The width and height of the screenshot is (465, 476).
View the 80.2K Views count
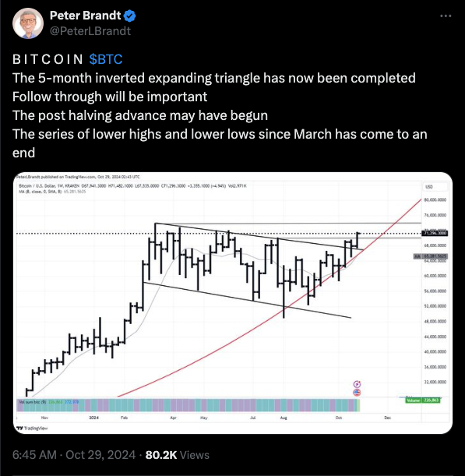point(178,455)
